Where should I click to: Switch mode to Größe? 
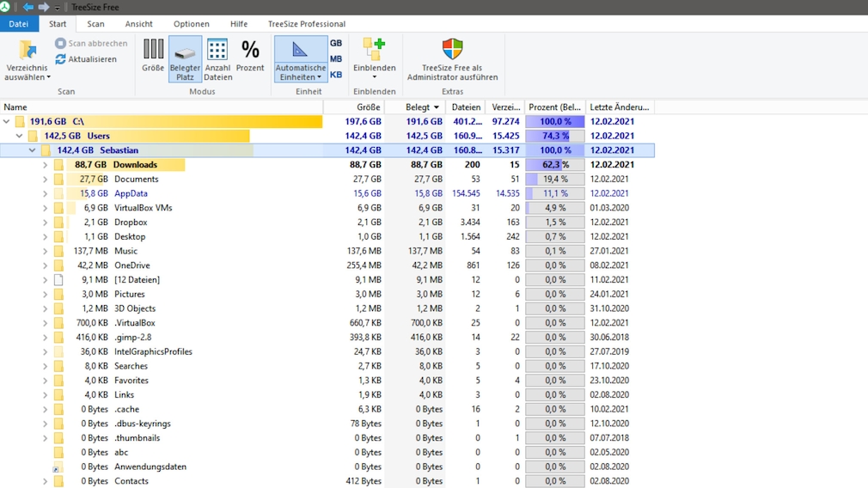(x=153, y=55)
